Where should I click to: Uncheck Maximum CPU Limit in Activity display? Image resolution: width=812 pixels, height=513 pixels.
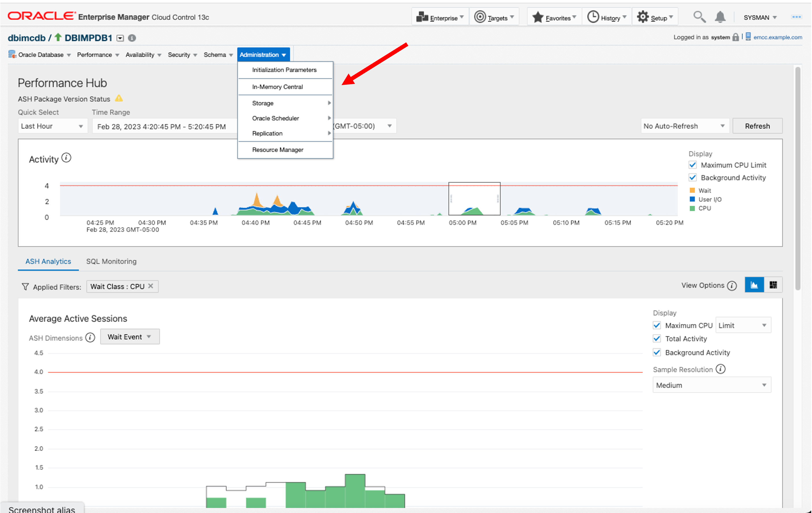[693, 165]
